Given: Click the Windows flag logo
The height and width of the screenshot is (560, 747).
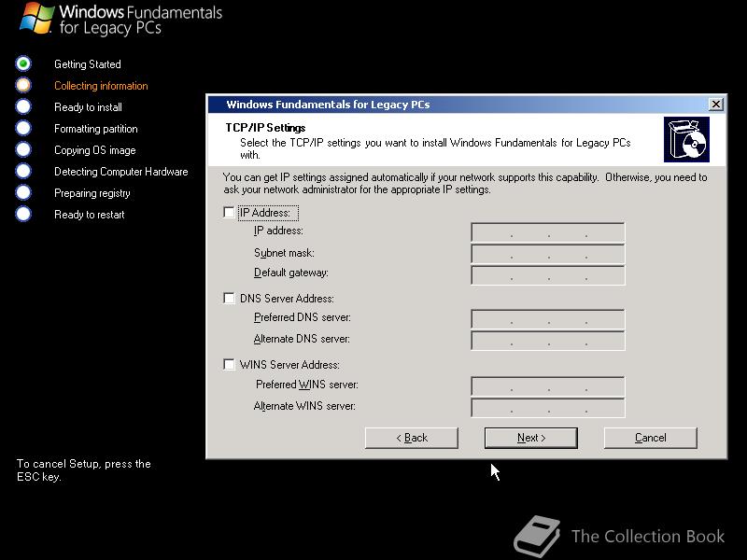Looking at the screenshot, I should click(36, 18).
